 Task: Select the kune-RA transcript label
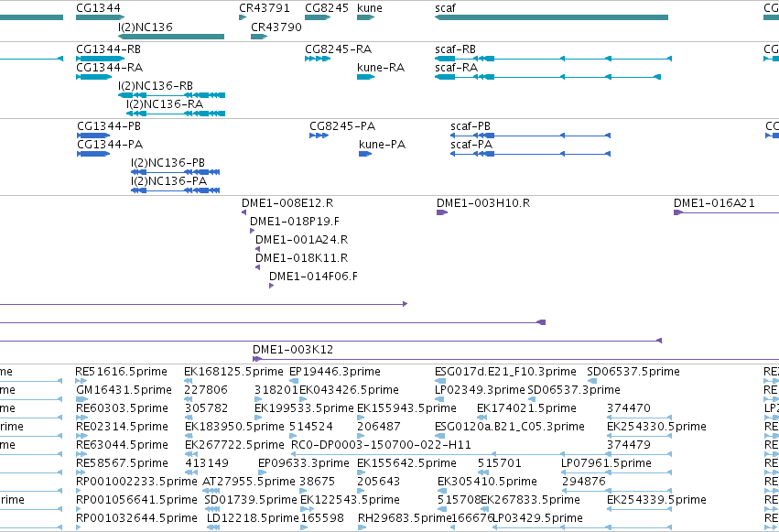381,67
